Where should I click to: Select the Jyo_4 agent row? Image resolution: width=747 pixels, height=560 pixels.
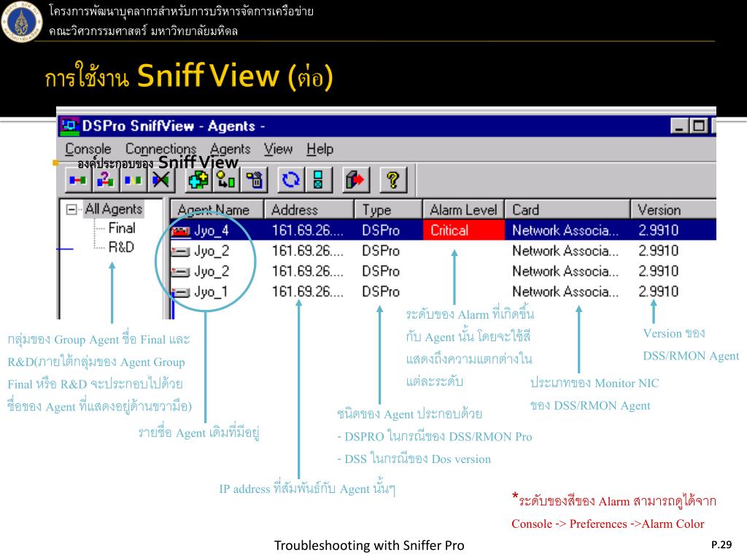pyautogui.click(x=443, y=230)
